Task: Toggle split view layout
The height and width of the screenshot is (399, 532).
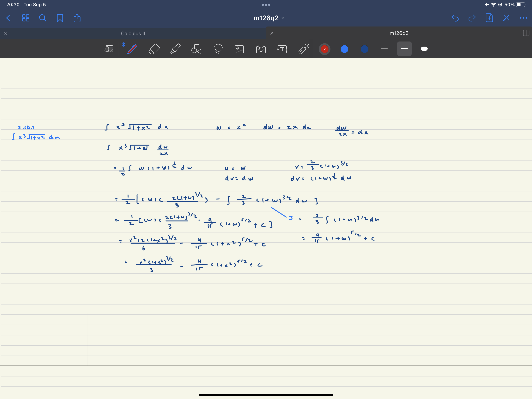Action: pos(526,33)
